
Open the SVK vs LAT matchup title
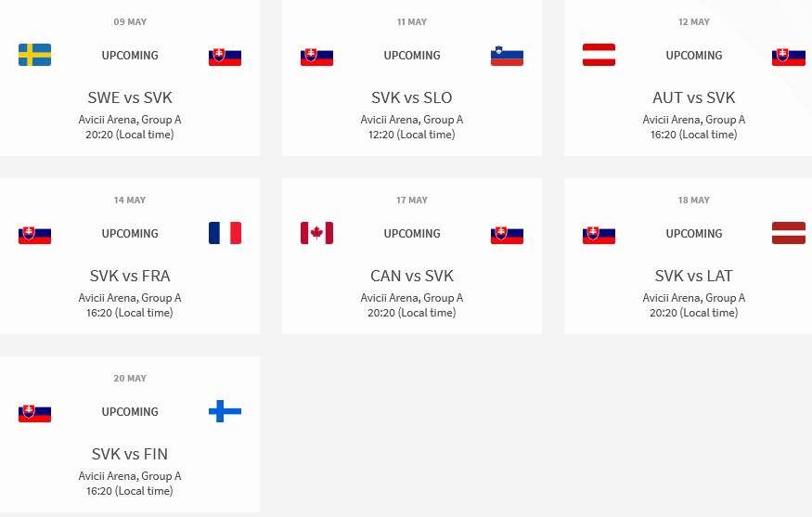[x=694, y=276]
